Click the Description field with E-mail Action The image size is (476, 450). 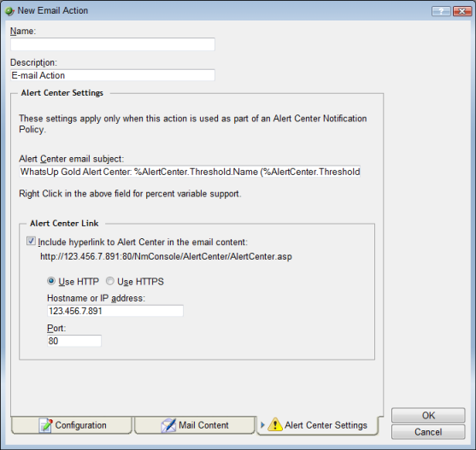coord(113,75)
